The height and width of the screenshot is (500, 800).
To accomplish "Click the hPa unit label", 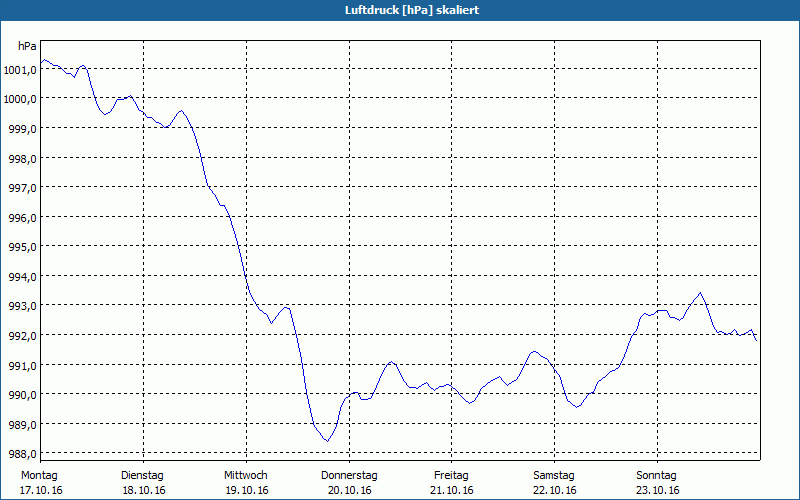I will 27,46.
